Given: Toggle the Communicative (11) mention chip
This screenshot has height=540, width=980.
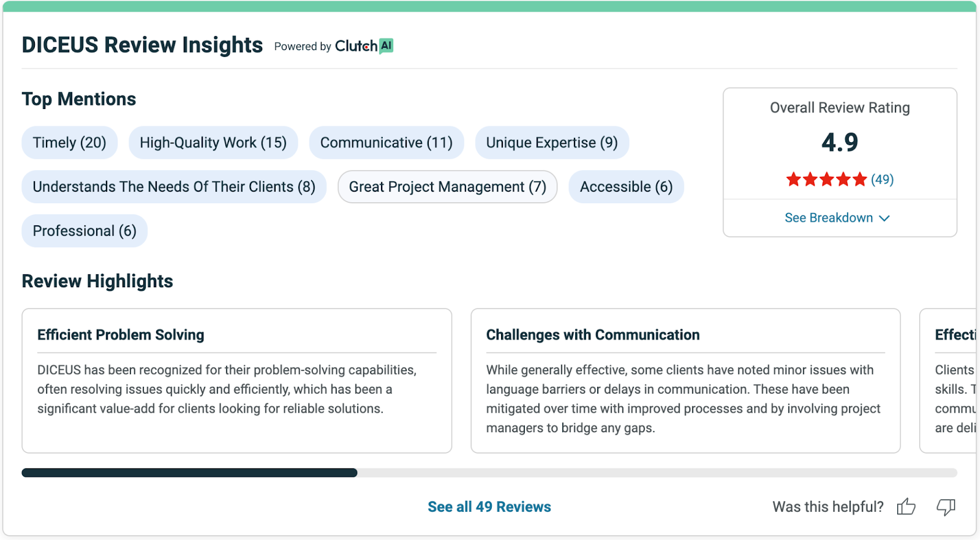Looking at the screenshot, I should point(386,143).
